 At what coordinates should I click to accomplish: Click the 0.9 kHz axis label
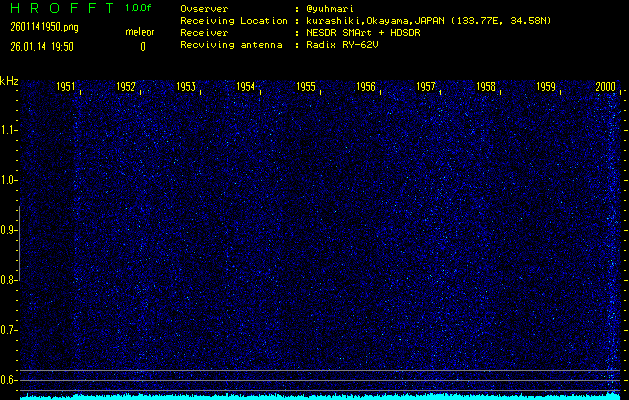(x=7, y=230)
